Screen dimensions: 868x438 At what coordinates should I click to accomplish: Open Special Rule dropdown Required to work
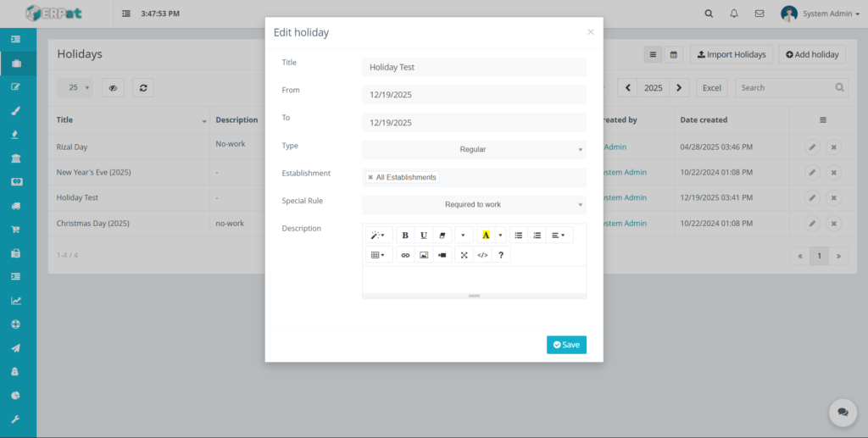[x=475, y=205]
